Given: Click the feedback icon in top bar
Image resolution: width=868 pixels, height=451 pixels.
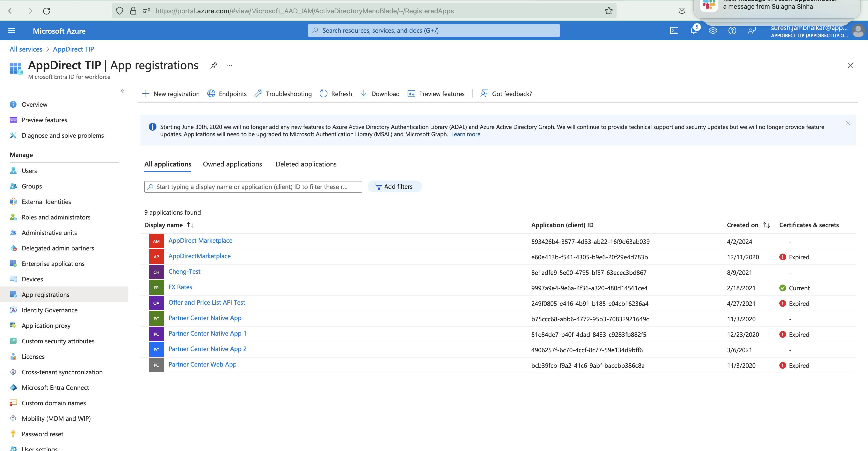Looking at the screenshot, I should point(752,31).
